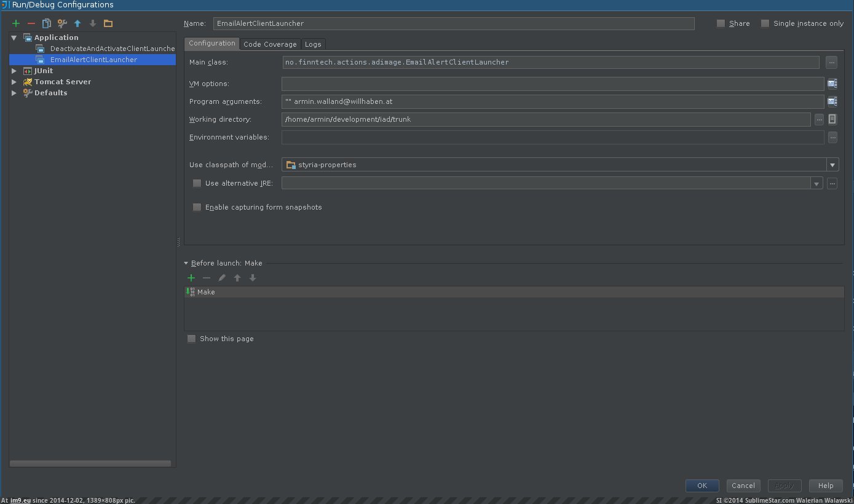854x504 pixels.
Task: Open the classpath module dropdown
Action: pos(832,165)
